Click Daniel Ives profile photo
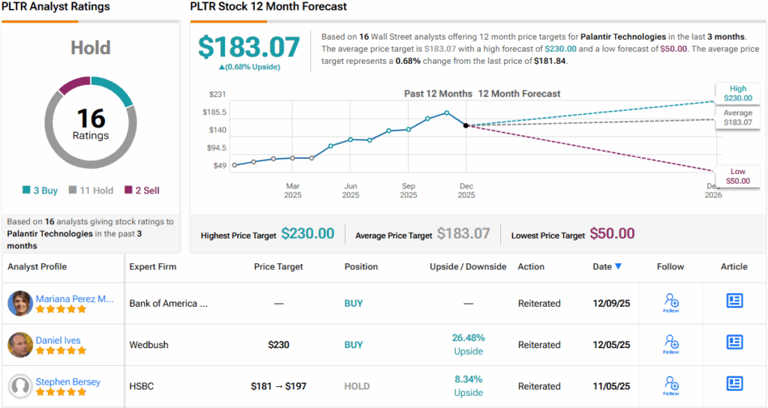Image resolution: width=768 pixels, height=408 pixels. pyautogui.click(x=19, y=345)
